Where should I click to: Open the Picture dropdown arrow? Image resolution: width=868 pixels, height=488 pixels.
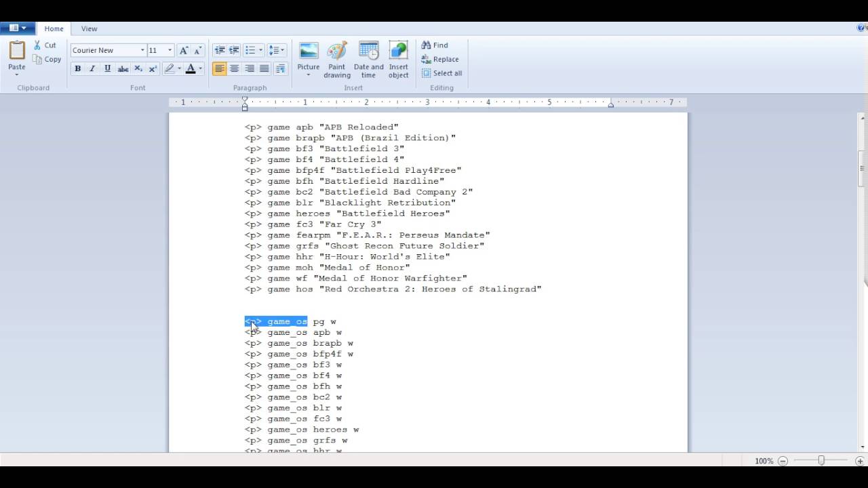point(309,75)
